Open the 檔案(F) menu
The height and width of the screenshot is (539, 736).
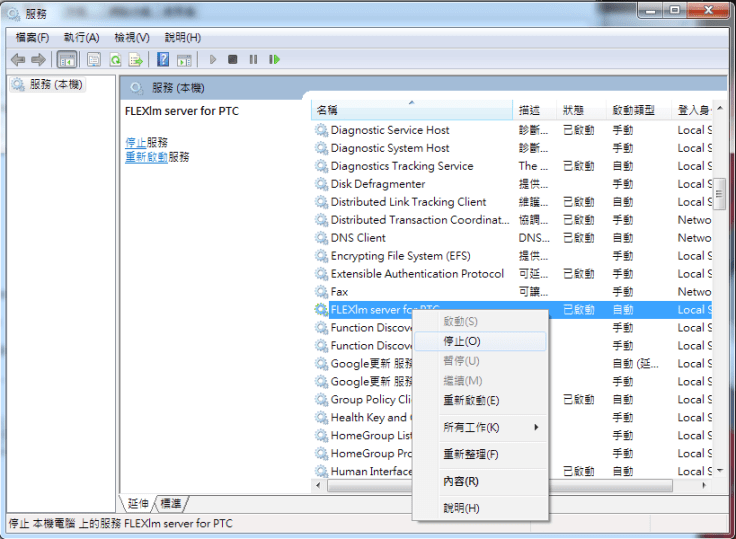32,37
